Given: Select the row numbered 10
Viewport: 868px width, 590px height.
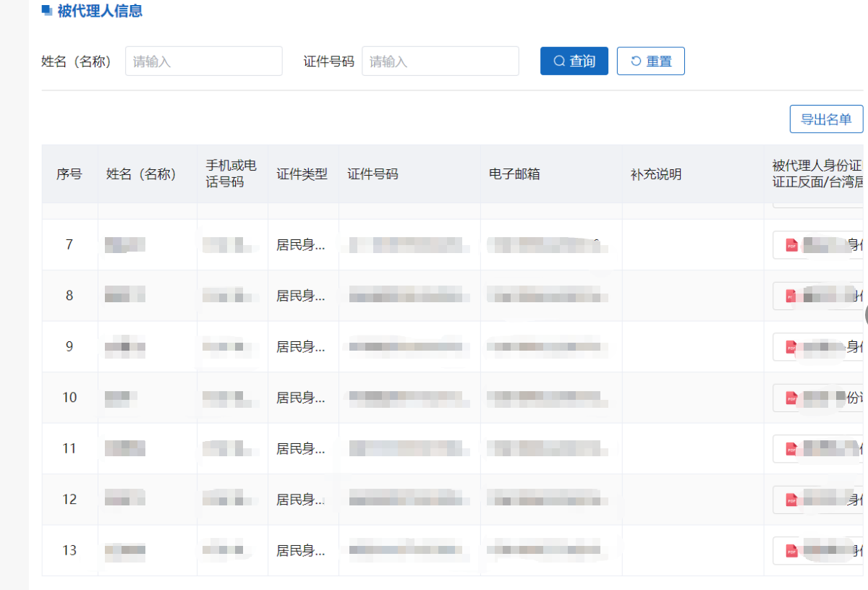Looking at the screenshot, I should point(69,398).
